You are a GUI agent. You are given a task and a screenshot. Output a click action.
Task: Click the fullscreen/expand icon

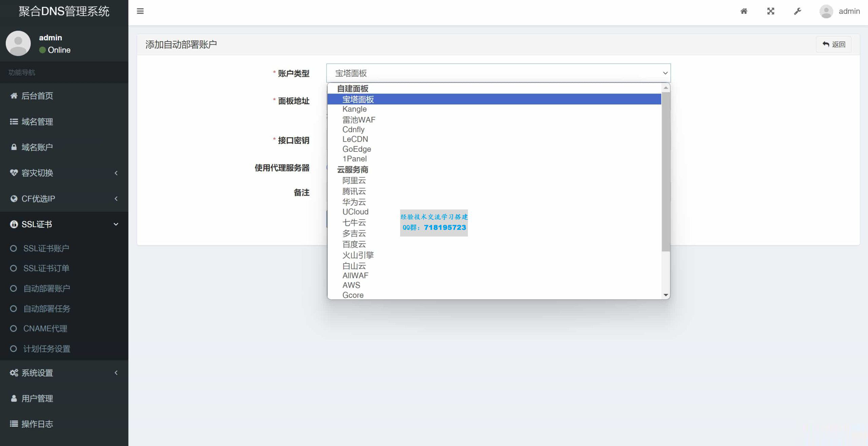771,11
